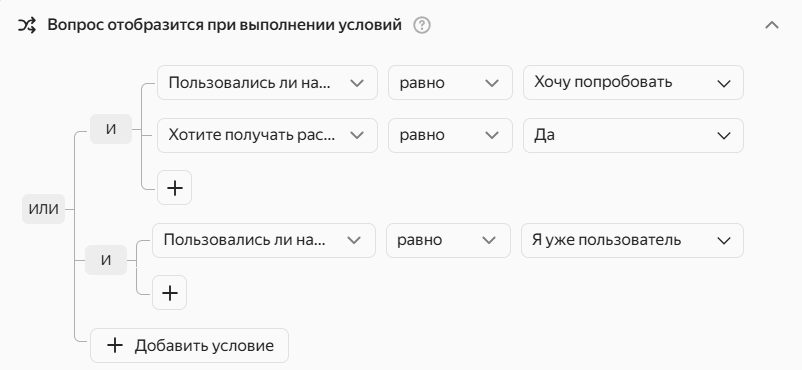This screenshot has height=370, width=802.
Task: Open the 'Хотите получать рас...' question dropdown
Action: [x=267, y=135]
